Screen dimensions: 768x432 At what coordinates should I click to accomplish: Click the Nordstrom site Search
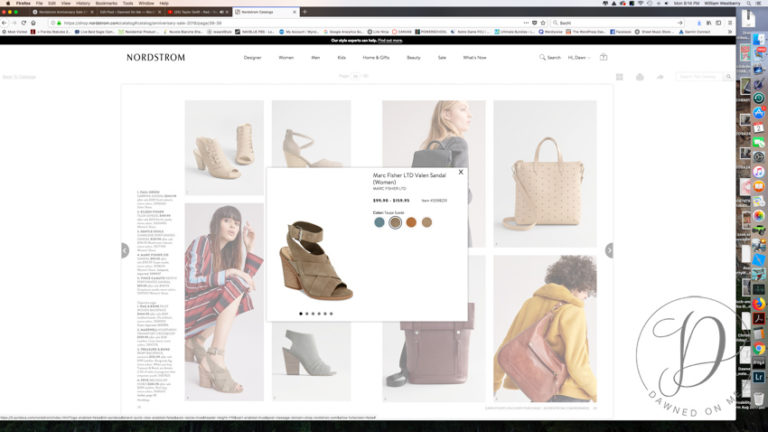(x=550, y=58)
